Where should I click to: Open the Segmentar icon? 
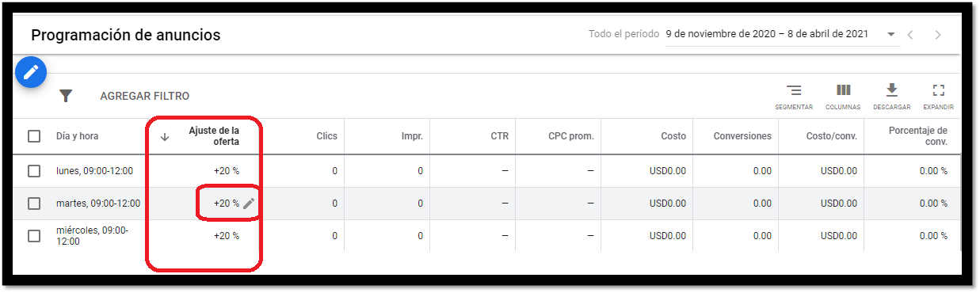[794, 90]
